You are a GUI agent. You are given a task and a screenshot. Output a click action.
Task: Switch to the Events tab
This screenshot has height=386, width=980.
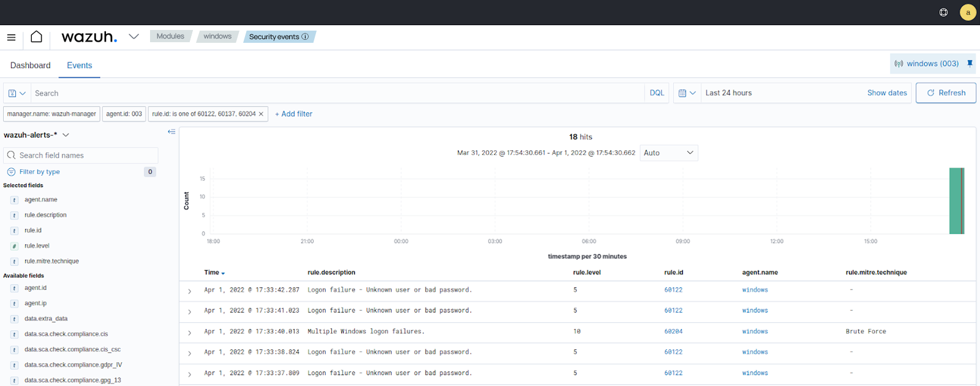(x=80, y=65)
